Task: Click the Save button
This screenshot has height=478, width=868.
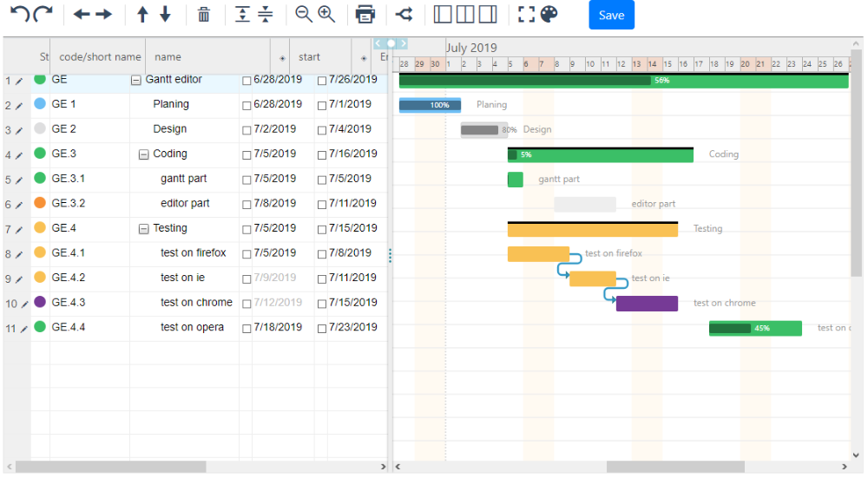Action: [611, 16]
